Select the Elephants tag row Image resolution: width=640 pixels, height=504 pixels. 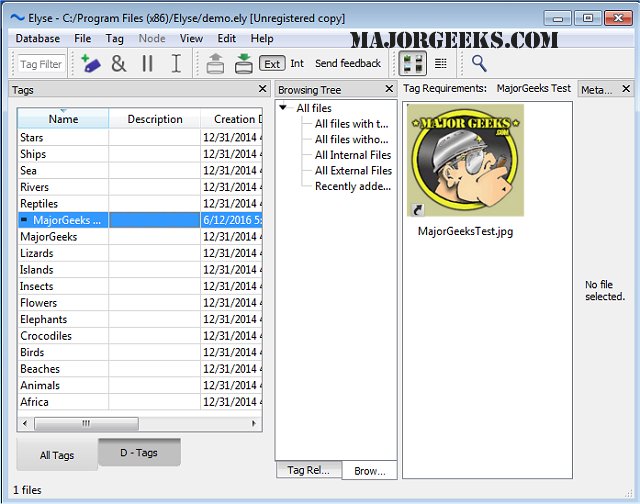click(140, 319)
